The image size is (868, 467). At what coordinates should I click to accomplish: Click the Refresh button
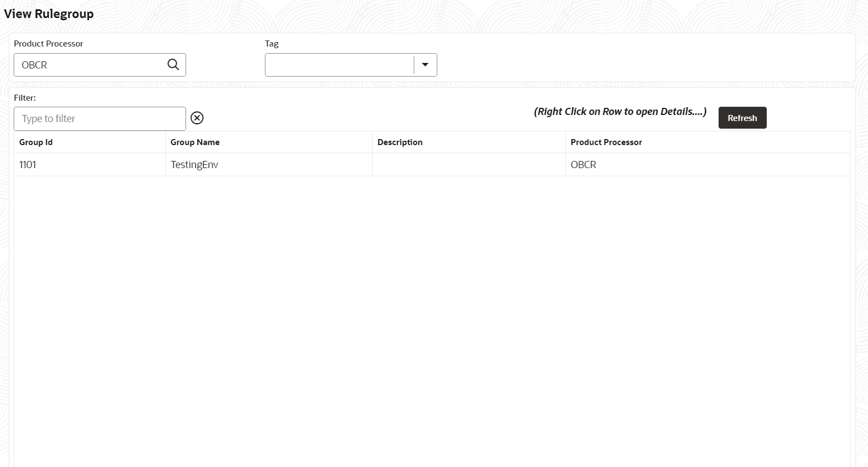(742, 118)
